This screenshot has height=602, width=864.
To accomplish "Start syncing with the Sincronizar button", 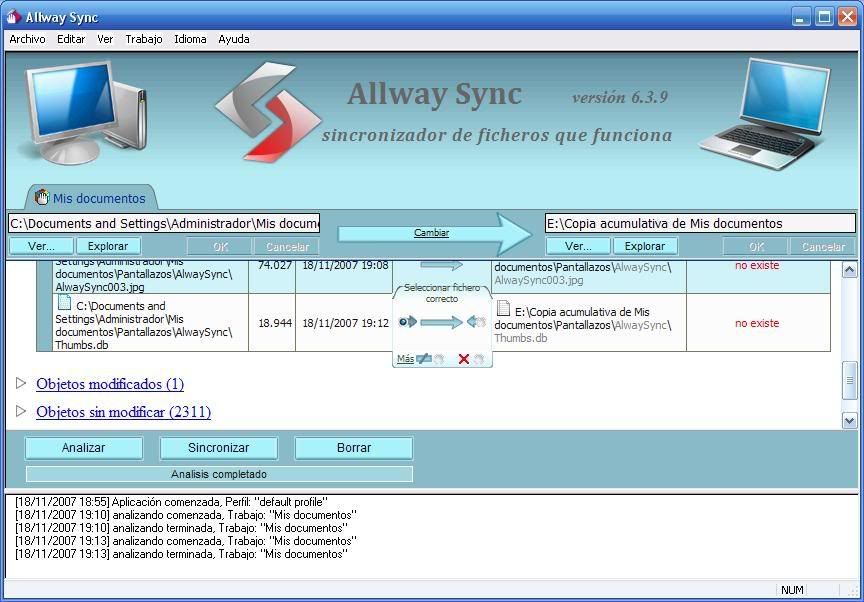I will coord(219,448).
